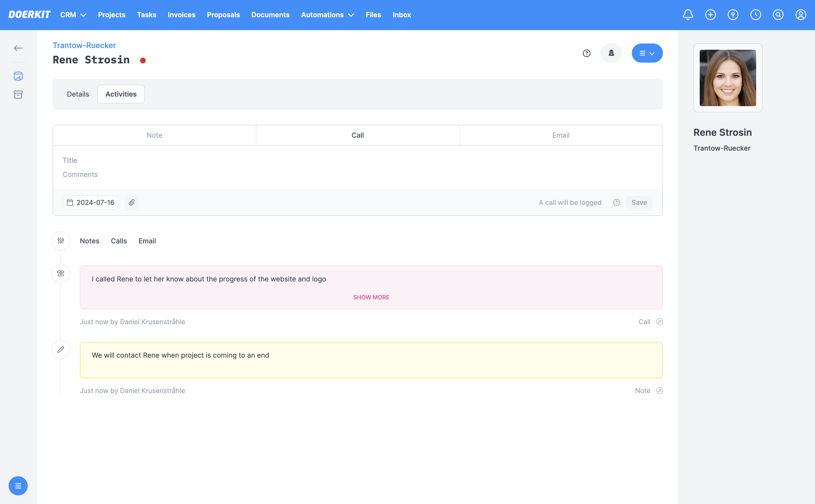Click the pencil icon beside the yellow note

[61, 349]
